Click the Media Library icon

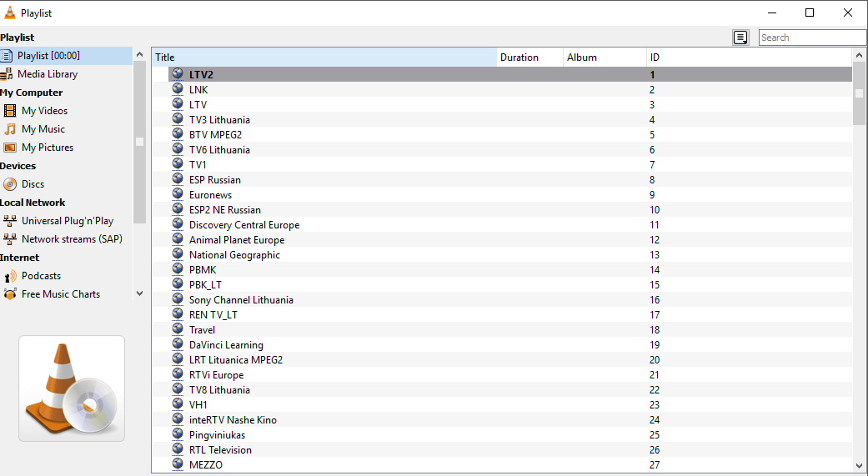(x=6, y=74)
